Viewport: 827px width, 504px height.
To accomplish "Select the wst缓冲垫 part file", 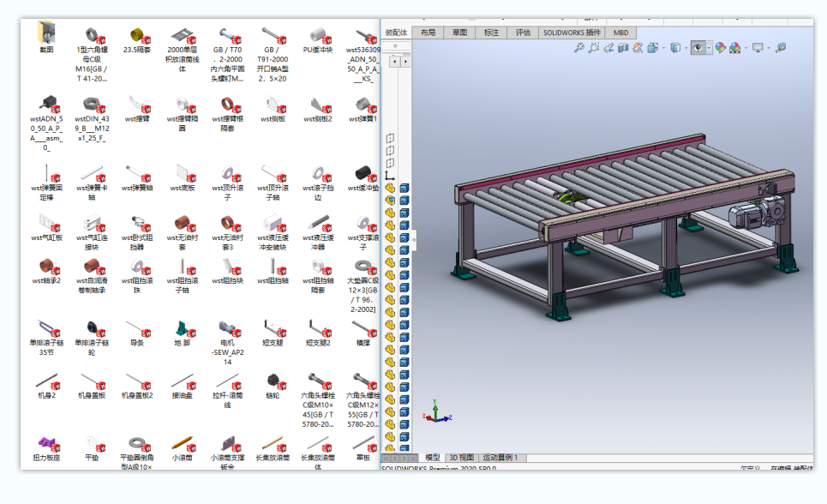I will (x=363, y=177).
